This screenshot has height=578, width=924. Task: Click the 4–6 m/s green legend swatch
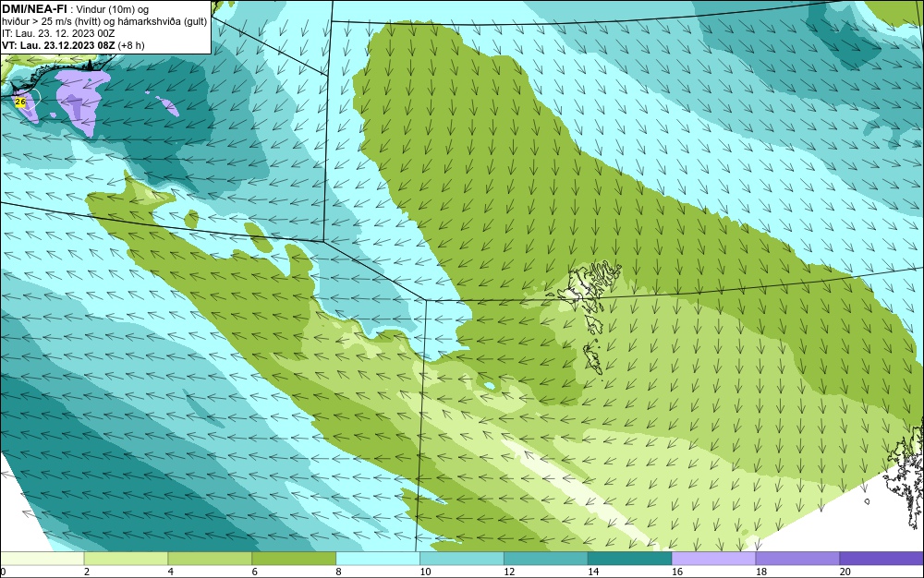point(210,558)
